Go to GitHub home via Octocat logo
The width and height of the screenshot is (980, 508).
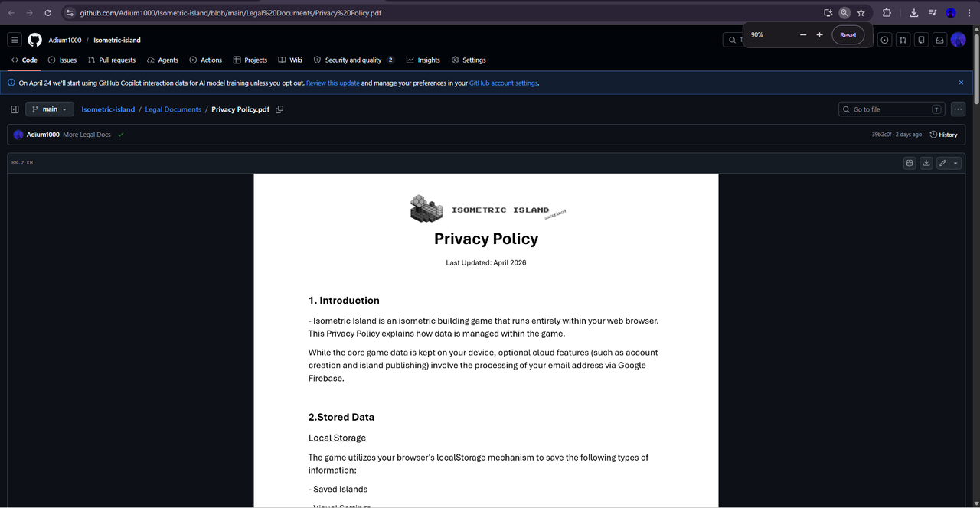(x=34, y=40)
